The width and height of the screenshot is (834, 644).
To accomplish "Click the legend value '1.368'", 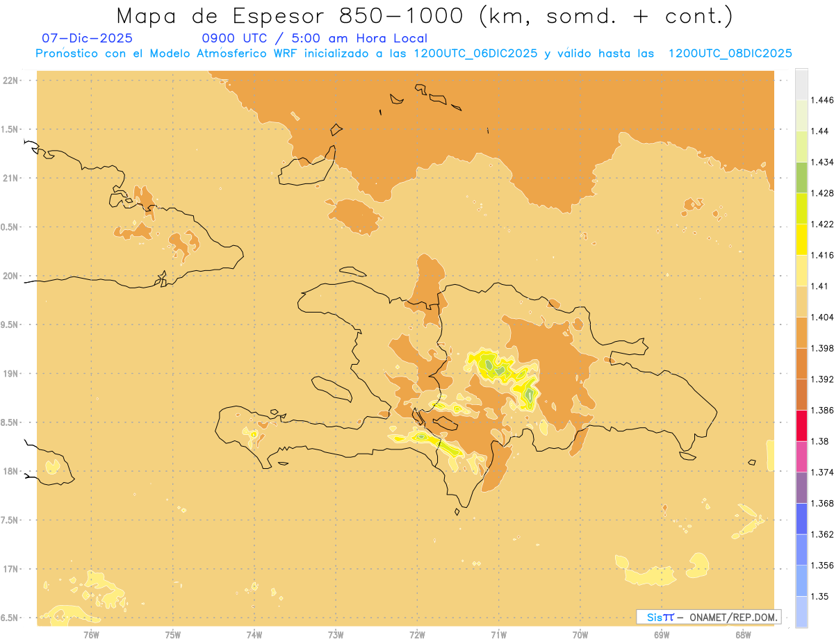I will pos(822,503).
